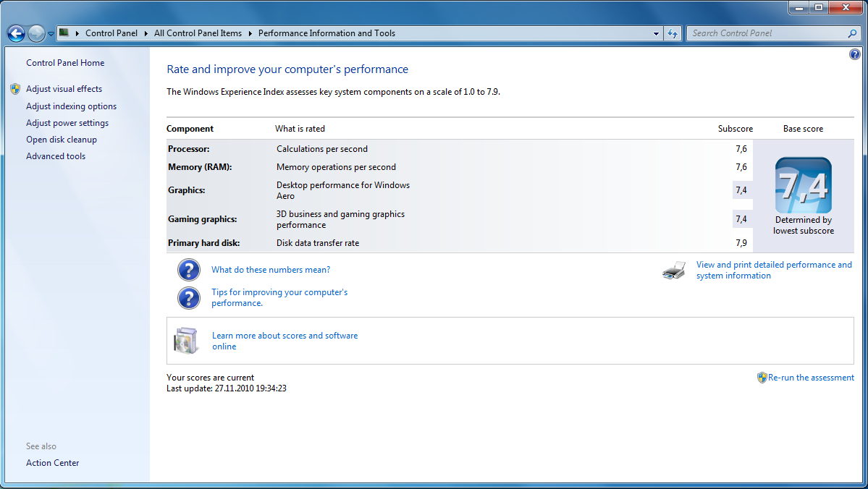The width and height of the screenshot is (868, 489).
Task: Open Adjust visual effects
Action: click(64, 89)
